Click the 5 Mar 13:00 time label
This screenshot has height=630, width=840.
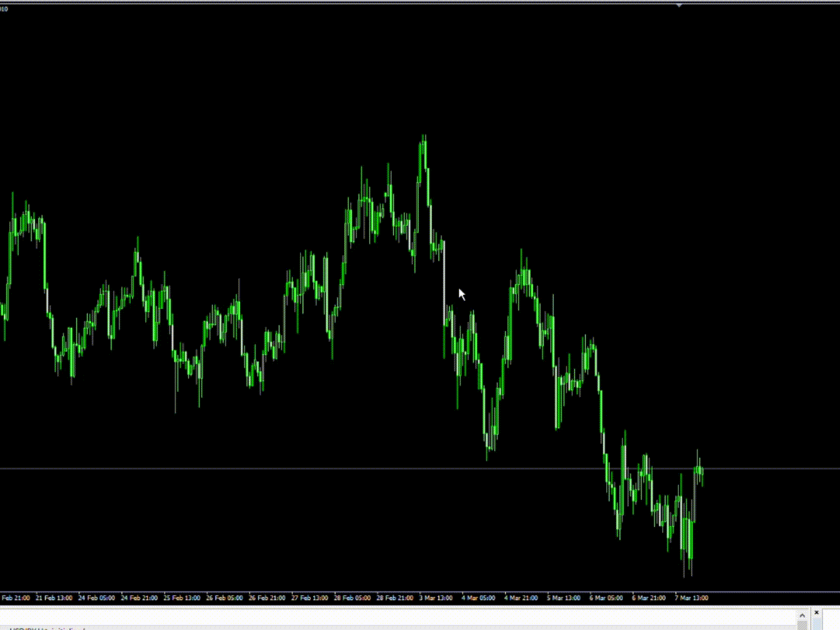coord(563,598)
